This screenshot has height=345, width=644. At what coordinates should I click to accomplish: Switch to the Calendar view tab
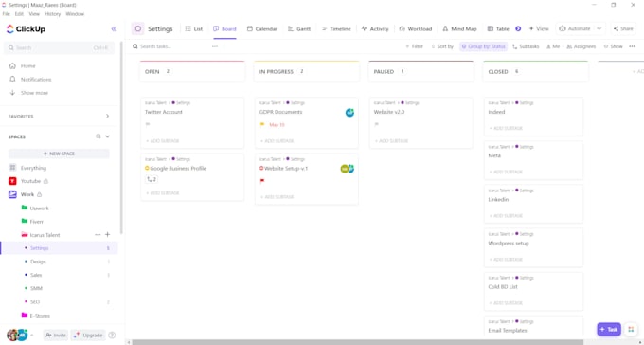262,29
